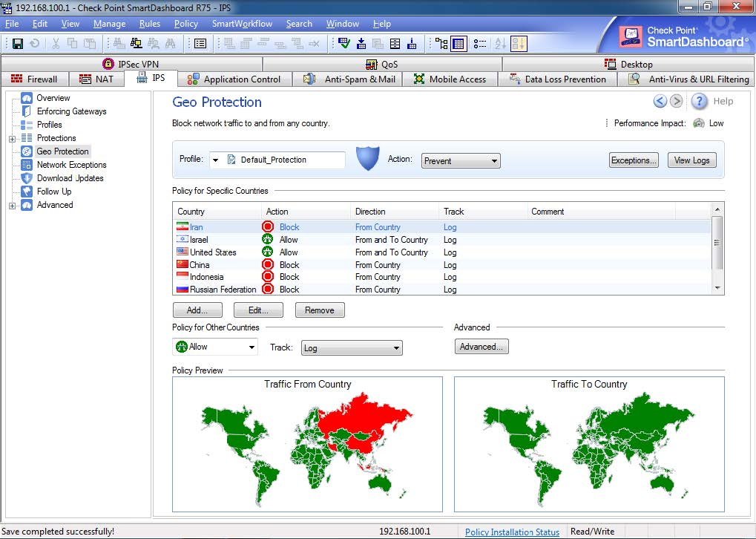This screenshot has height=539, width=756.
Task: Click the Help question mark icon
Action: coord(699,102)
